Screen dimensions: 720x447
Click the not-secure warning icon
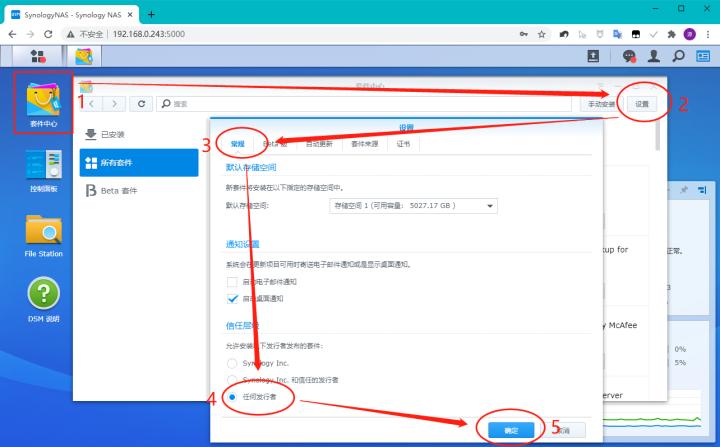click(x=70, y=34)
